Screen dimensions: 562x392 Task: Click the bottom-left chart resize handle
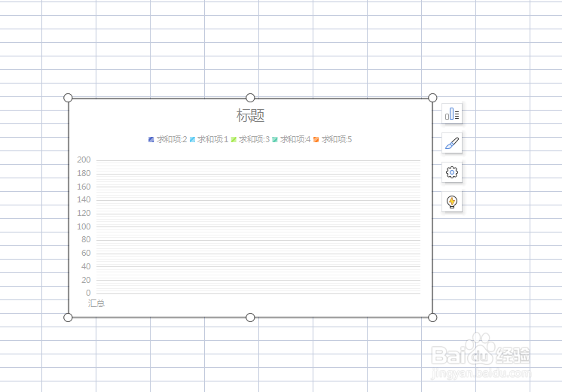coord(68,318)
